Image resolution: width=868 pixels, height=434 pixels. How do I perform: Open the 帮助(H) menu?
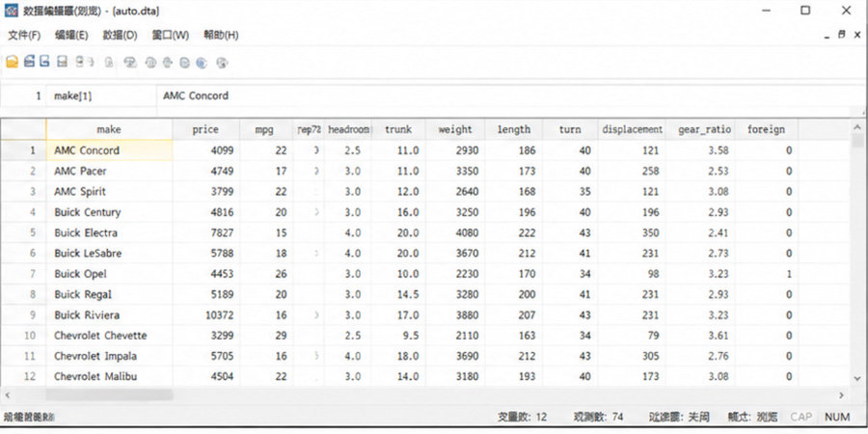(x=221, y=35)
